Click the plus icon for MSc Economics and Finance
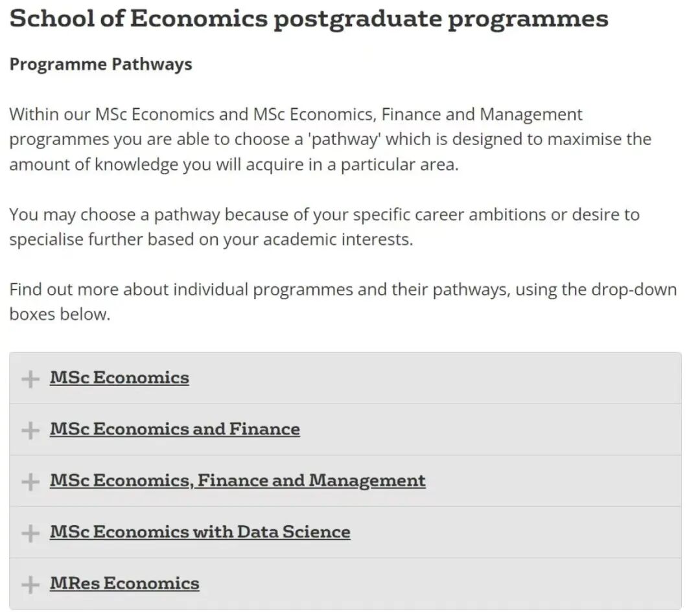The width and height of the screenshot is (700, 612). (29, 429)
